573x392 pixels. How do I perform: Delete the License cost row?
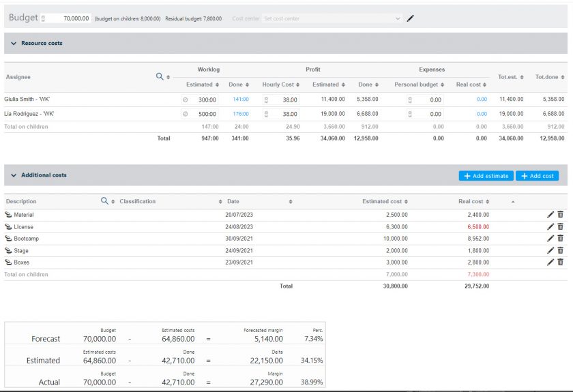[x=561, y=226]
